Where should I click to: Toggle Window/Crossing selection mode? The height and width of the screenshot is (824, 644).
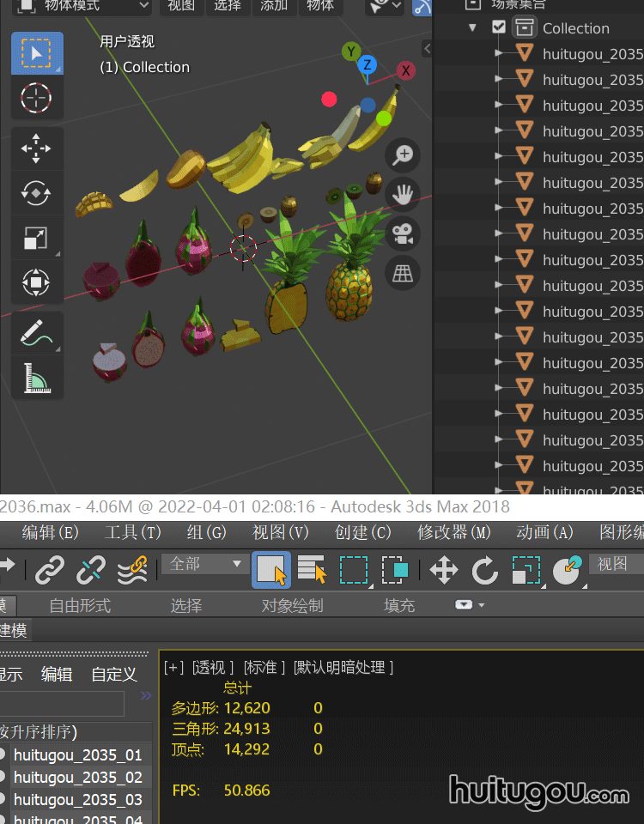[x=395, y=570]
